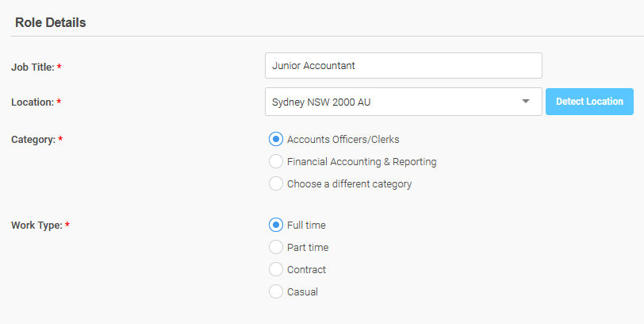Click the 'Choose a different category' label text

pos(350,184)
